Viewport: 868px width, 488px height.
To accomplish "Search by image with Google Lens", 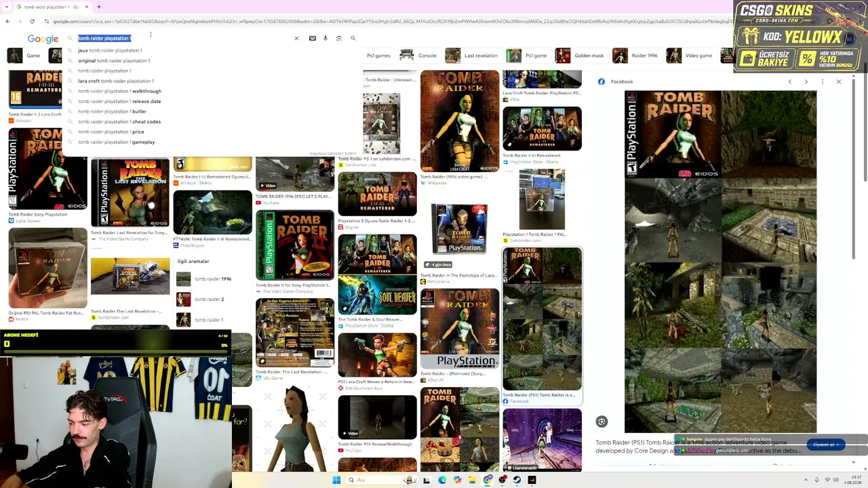I will [339, 38].
